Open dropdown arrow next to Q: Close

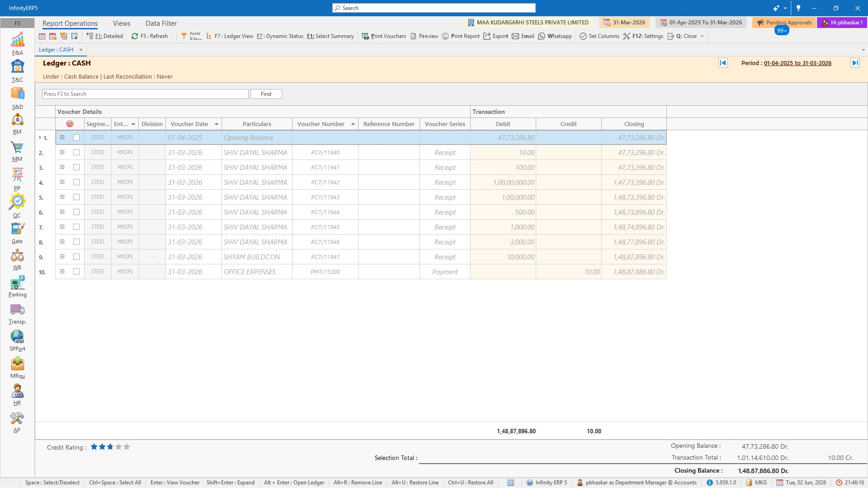[702, 36]
